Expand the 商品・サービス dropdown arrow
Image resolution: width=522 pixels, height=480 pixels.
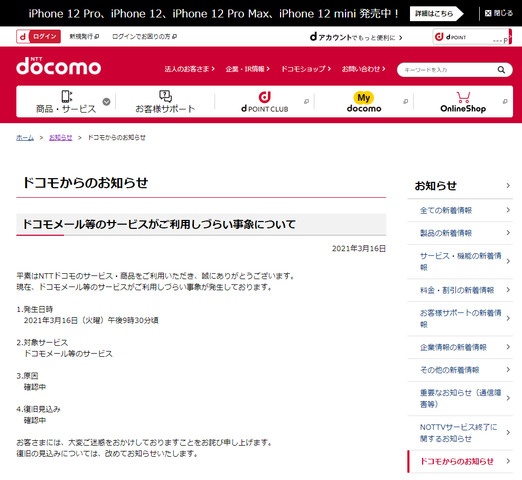[106, 102]
